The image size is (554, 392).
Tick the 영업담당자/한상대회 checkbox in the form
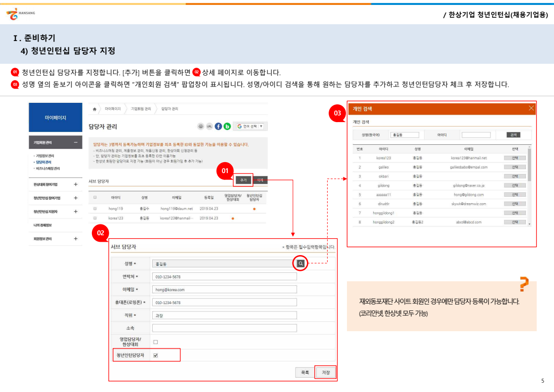[156, 342]
